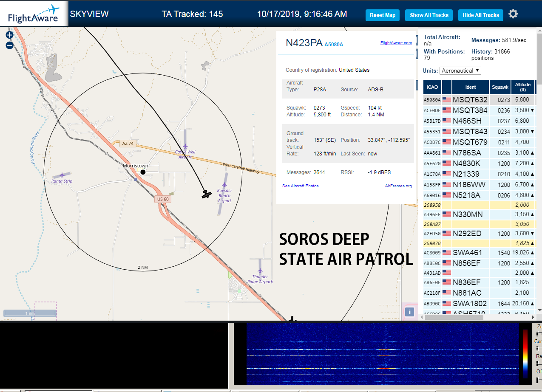Viewport: 542px width, 392px height.
Task: Click the US flag in the N786SA row
Action: (x=447, y=153)
